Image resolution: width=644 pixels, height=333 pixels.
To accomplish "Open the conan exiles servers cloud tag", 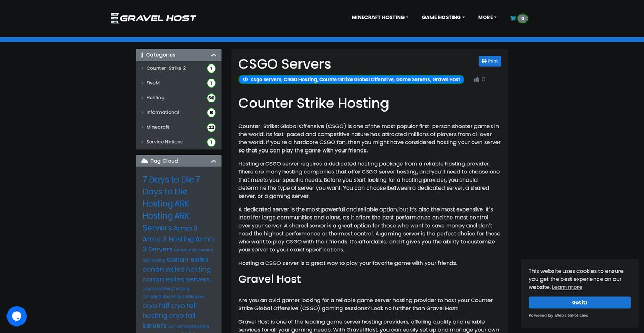I will 176,280.
